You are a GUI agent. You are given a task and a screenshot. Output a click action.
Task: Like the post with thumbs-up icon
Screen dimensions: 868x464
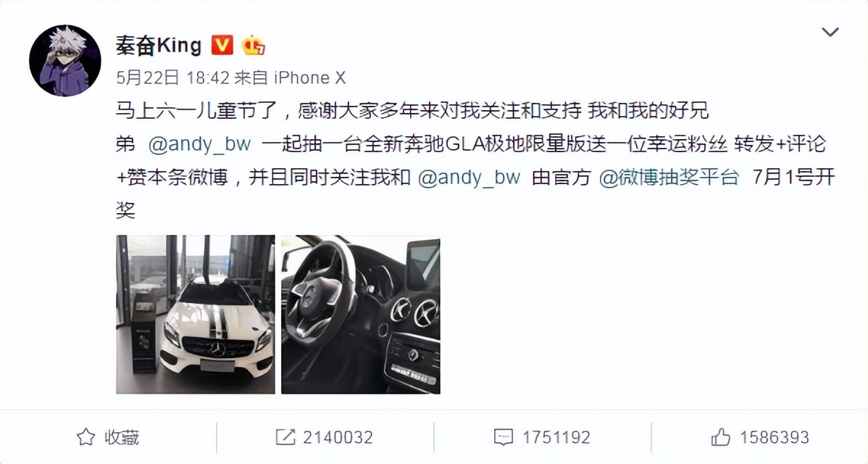click(x=721, y=437)
